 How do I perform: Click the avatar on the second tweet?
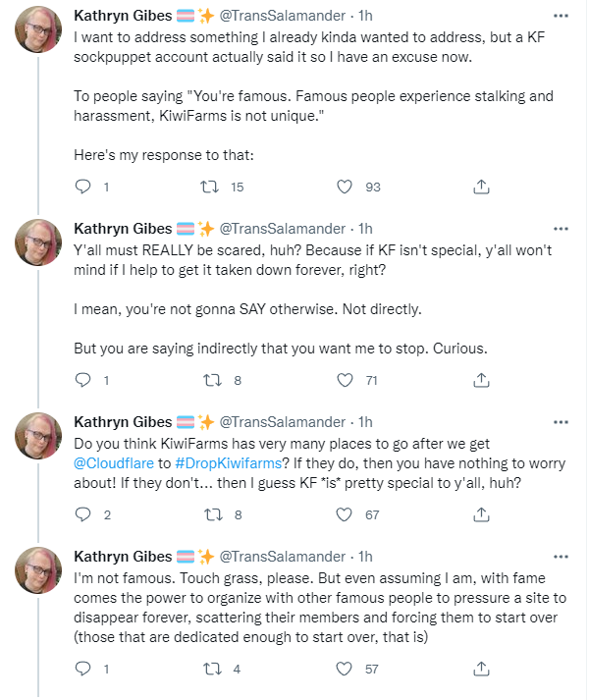point(38,242)
